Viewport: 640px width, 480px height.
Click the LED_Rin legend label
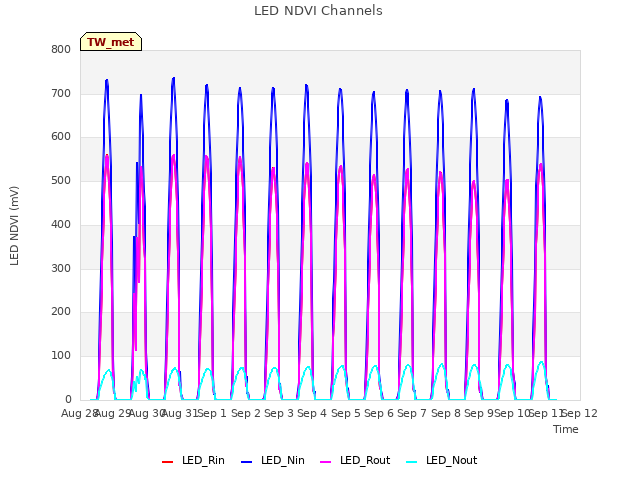tap(203, 460)
